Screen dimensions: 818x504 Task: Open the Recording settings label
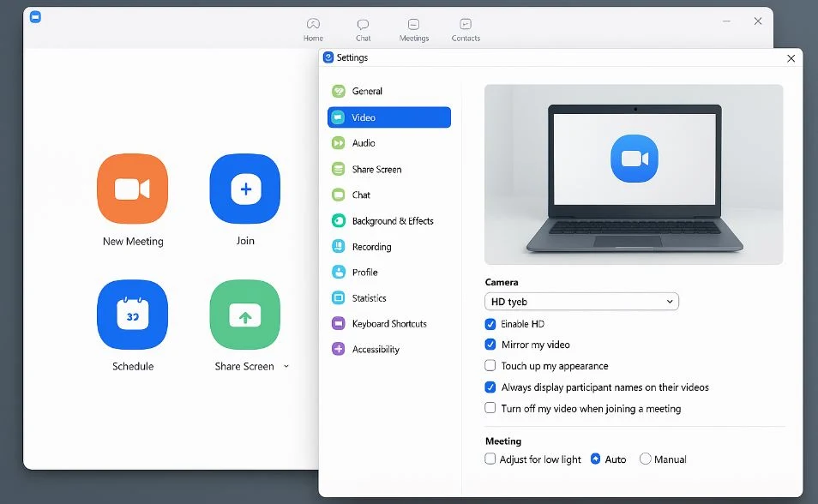tap(371, 247)
